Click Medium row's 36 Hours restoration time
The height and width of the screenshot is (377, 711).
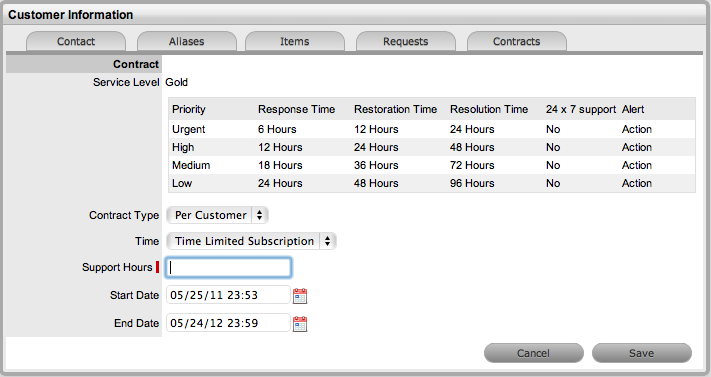tap(376, 165)
